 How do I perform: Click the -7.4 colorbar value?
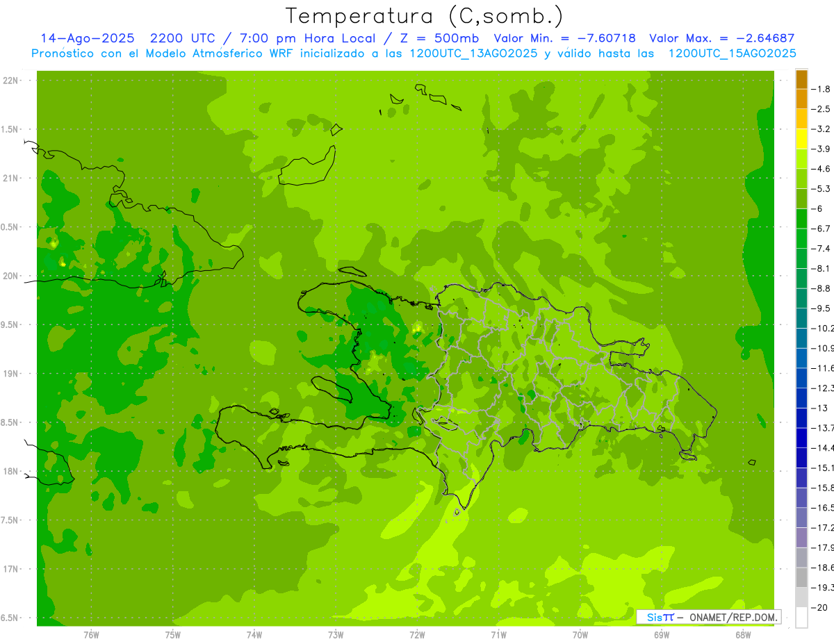coord(820,249)
